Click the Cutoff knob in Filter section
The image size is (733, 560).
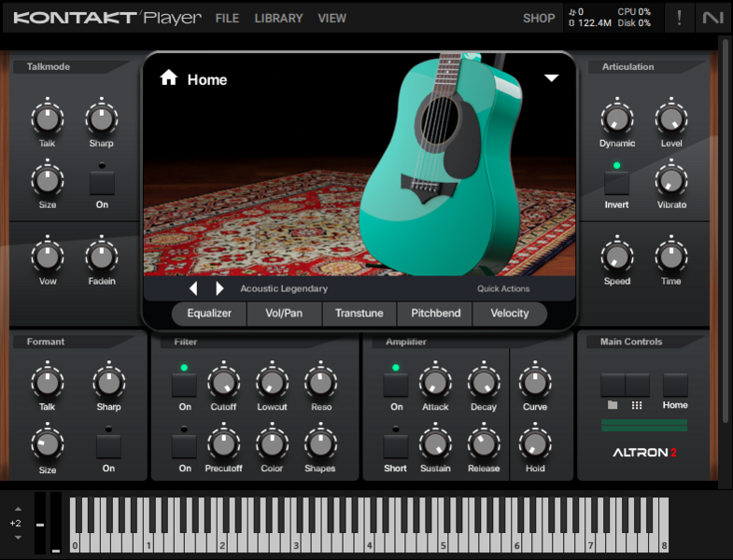click(x=222, y=383)
